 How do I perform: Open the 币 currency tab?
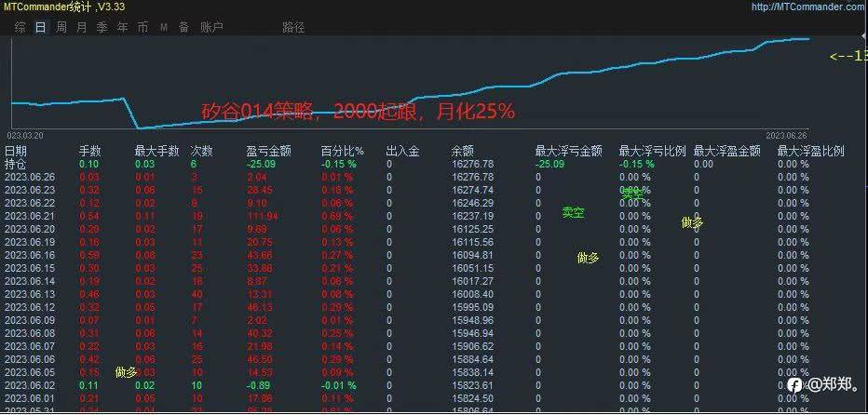point(142,27)
